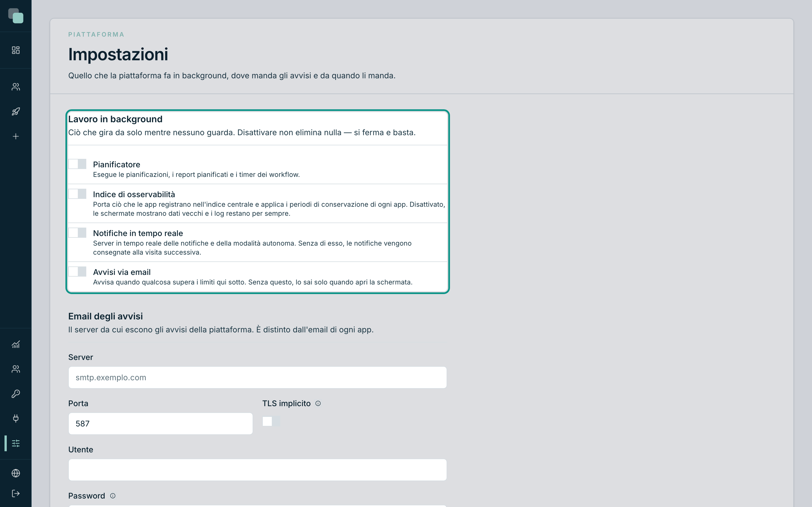Click the app logo in top corner
This screenshot has height=507, width=812.
(x=16, y=16)
